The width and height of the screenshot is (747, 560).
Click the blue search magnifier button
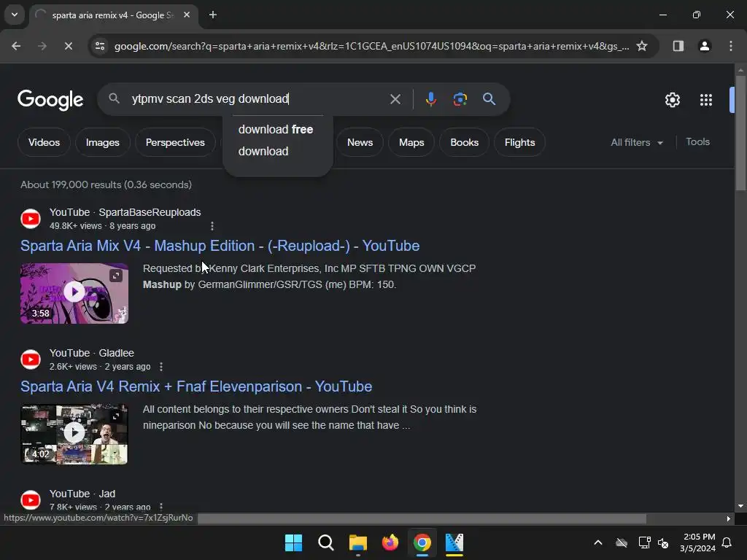[x=489, y=99]
